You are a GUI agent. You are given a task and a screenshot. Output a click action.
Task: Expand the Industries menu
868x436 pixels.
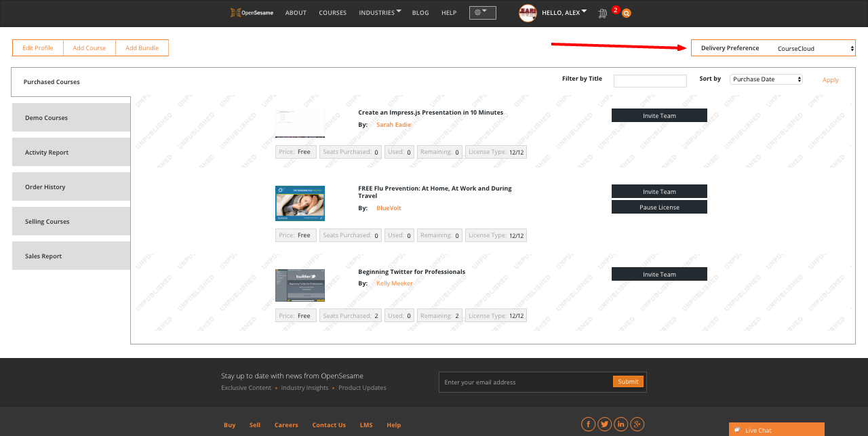380,13
